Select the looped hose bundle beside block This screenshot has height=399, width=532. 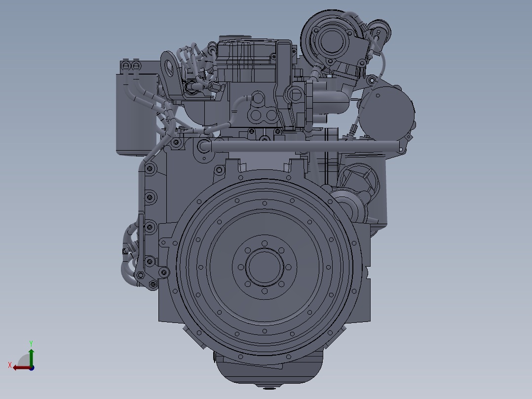pyautogui.click(x=130, y=255)
